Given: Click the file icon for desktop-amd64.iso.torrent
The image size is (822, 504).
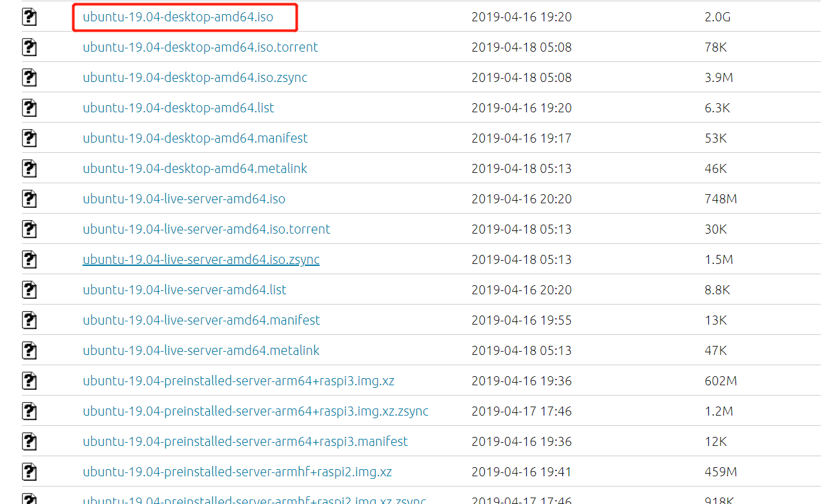Looking at the screenshot, I should pos(29,48).
